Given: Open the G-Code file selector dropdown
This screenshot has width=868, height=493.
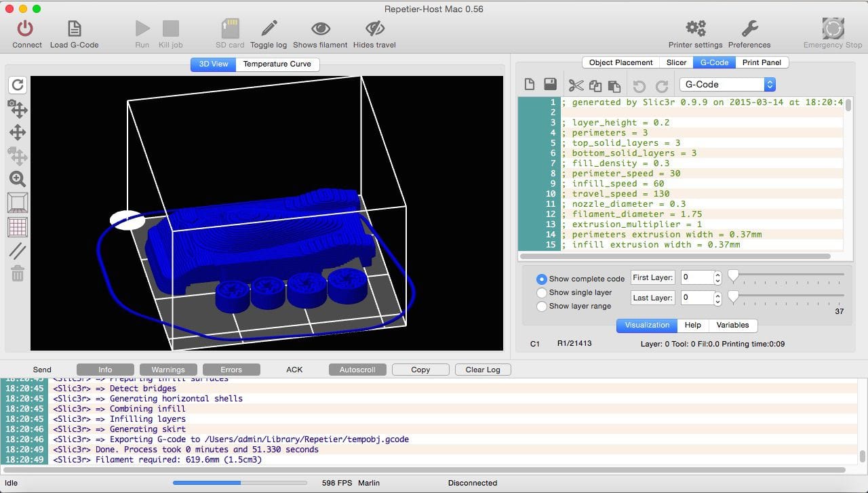Looking at the screenshot, I should click(728, 85).
